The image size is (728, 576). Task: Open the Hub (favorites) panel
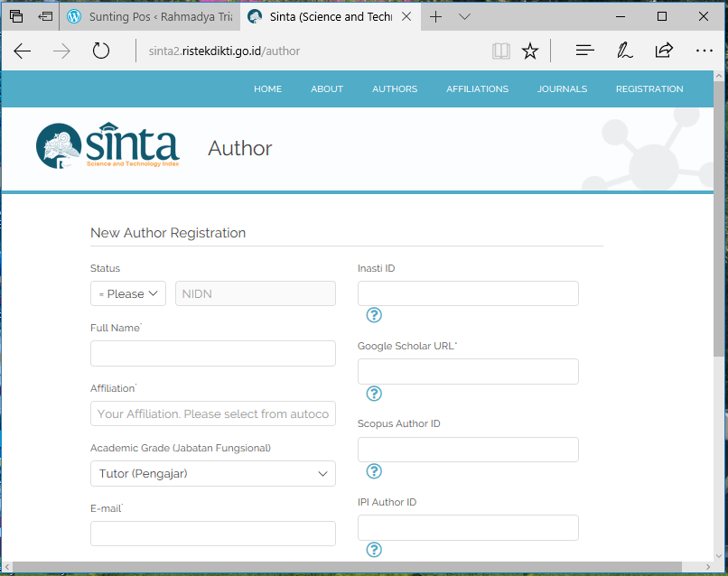tap(584, 51)
